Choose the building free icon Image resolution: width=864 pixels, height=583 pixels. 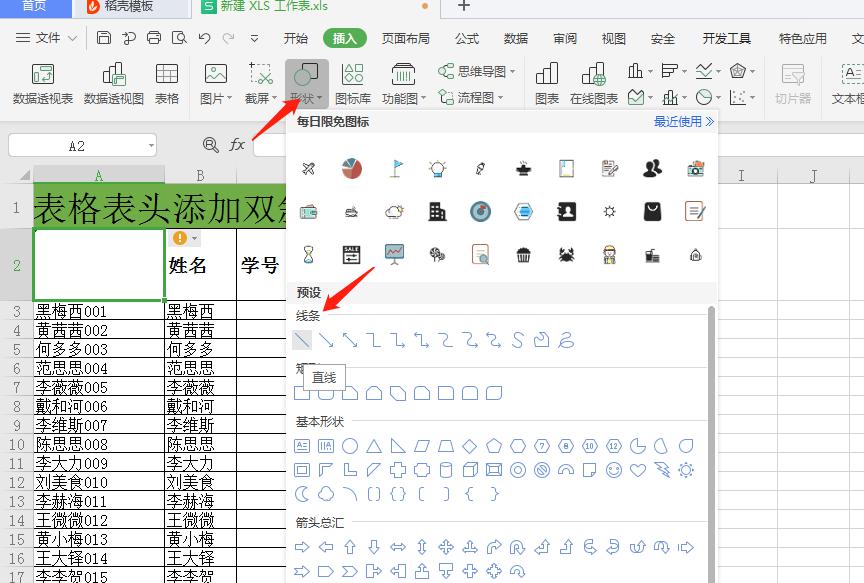[438, 212]
